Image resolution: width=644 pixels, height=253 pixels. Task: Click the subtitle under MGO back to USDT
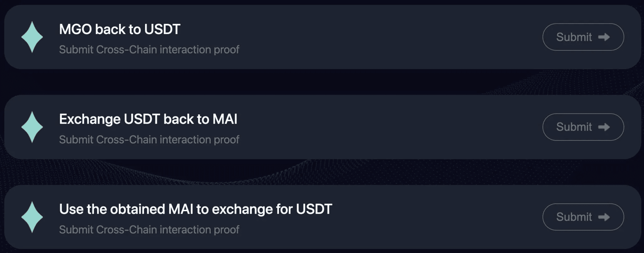[x=149, y=50]
